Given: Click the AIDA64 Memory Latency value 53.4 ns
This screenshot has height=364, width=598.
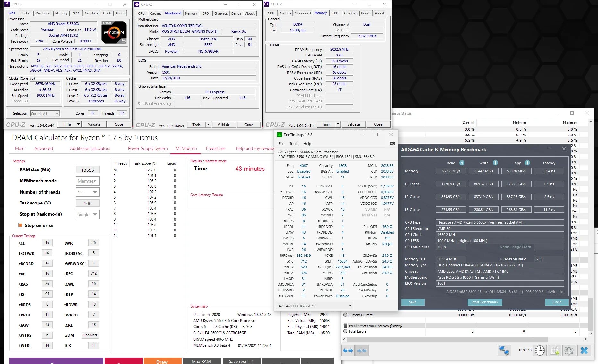Looking at the screenshot, I should point(549,171).
